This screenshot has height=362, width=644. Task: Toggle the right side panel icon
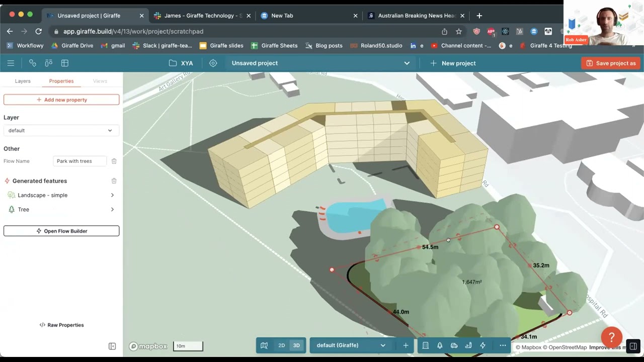[x=633, y=346]
